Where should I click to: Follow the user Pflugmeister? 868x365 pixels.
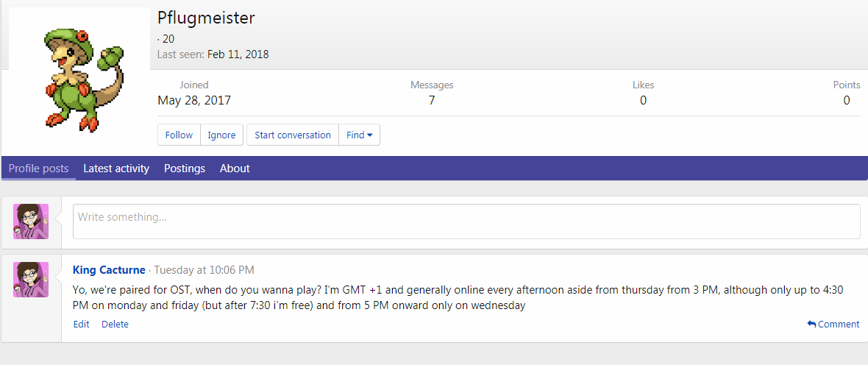coord(179,135)
